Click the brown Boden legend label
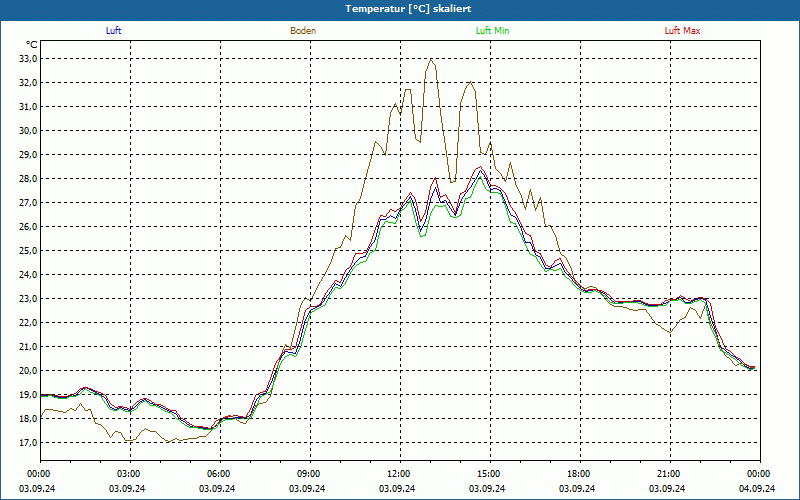Image resolution: width=800 pixels, height=500 pixels. [303, 31]
